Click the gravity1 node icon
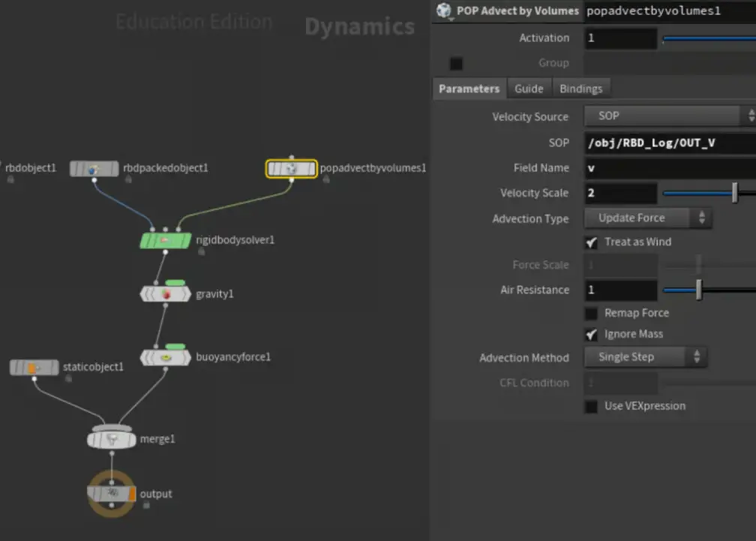This screenshot has width=756, height=541. pos(166,294)
